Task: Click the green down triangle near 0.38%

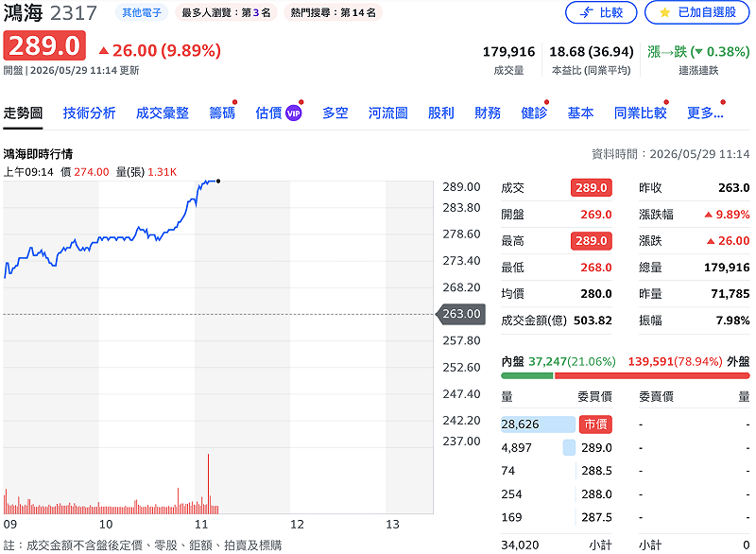Action: [x=698, y=52]
